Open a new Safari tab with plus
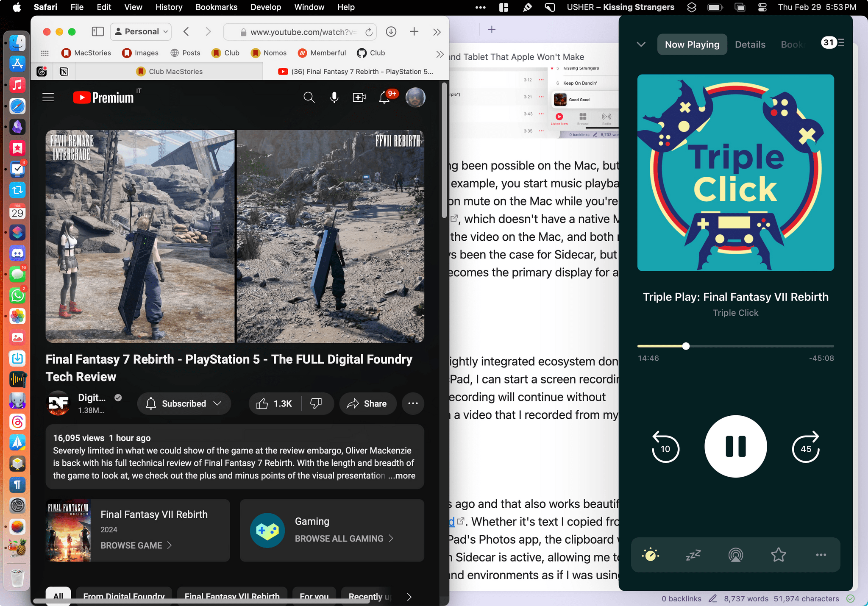 pyautogui.click(x=414, y=32)
